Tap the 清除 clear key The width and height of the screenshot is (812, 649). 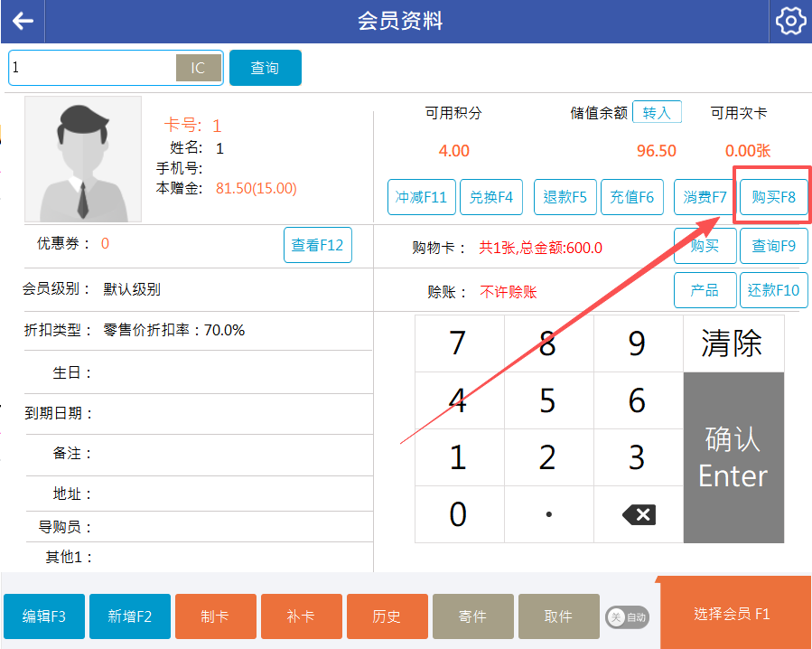coord(733,343)
